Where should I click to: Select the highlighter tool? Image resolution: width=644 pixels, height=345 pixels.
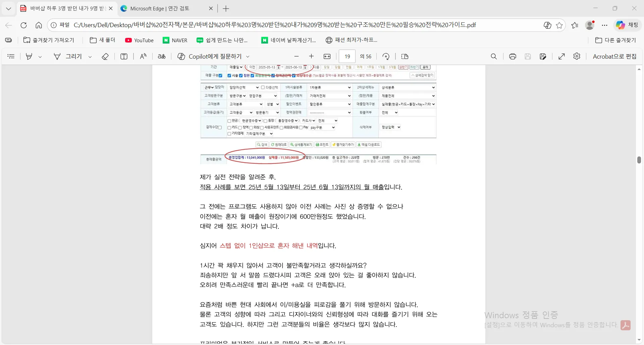click(29, 56)
